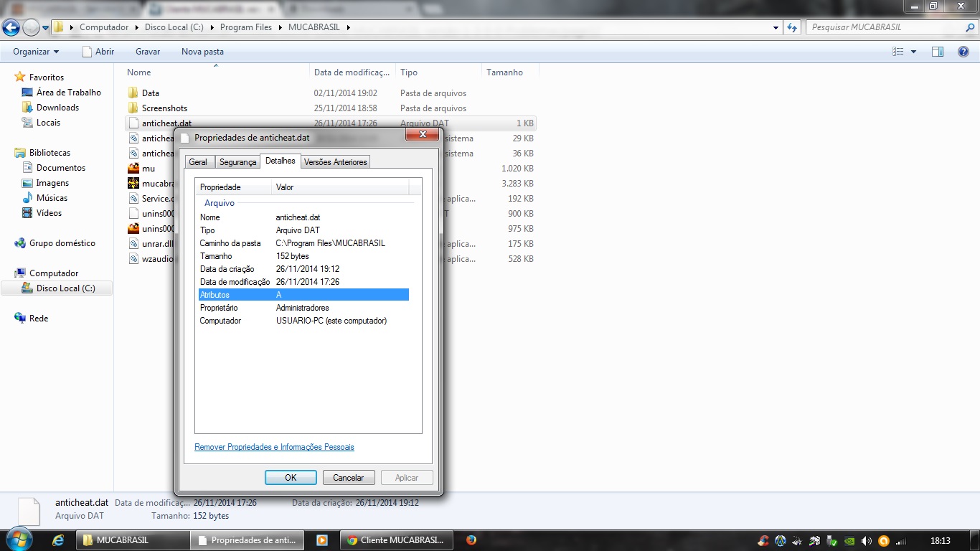
Task: Click the Pesquisar MUCABRASIL search field
Action: pyautogui.click(x=885, y=27)
